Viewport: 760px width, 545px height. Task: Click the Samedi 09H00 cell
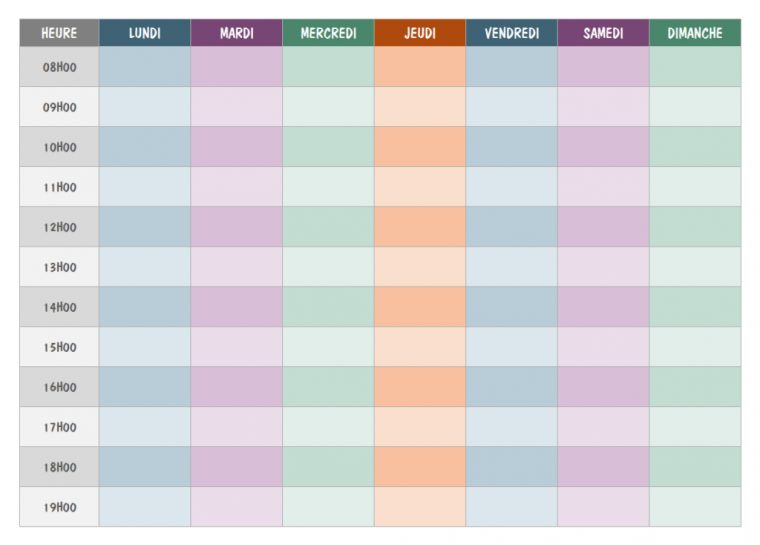[x=603, y=107]
